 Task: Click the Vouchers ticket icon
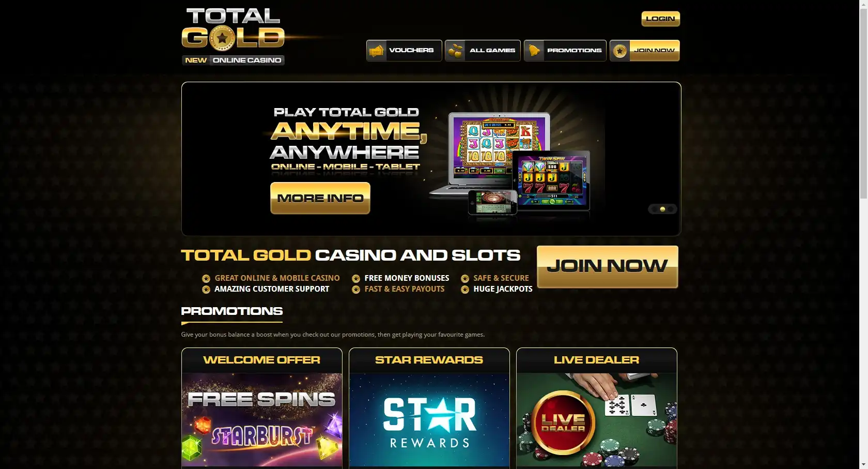377,51
